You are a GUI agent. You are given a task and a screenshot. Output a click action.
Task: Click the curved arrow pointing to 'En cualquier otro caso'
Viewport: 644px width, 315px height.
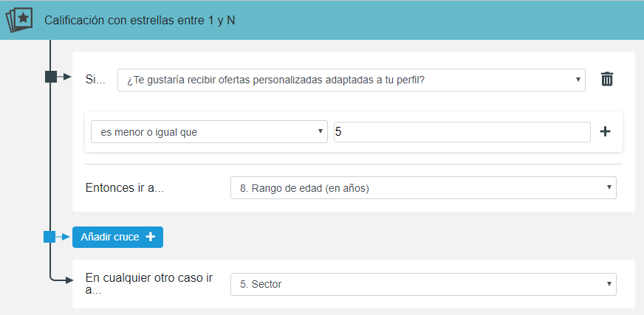click(x=61, y=278)
